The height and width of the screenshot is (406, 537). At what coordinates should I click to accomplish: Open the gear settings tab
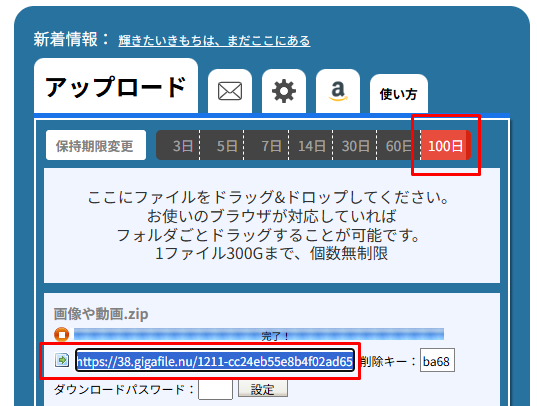284,91
